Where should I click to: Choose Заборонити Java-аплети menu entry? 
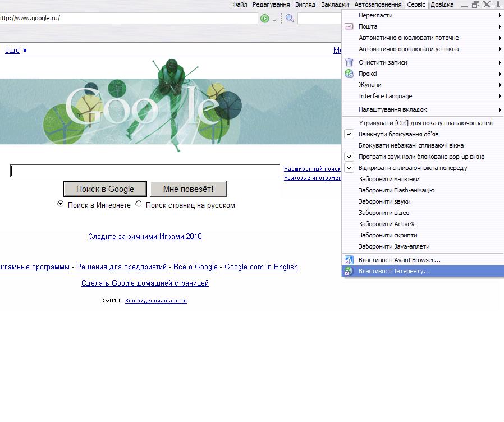coord(423,246)
